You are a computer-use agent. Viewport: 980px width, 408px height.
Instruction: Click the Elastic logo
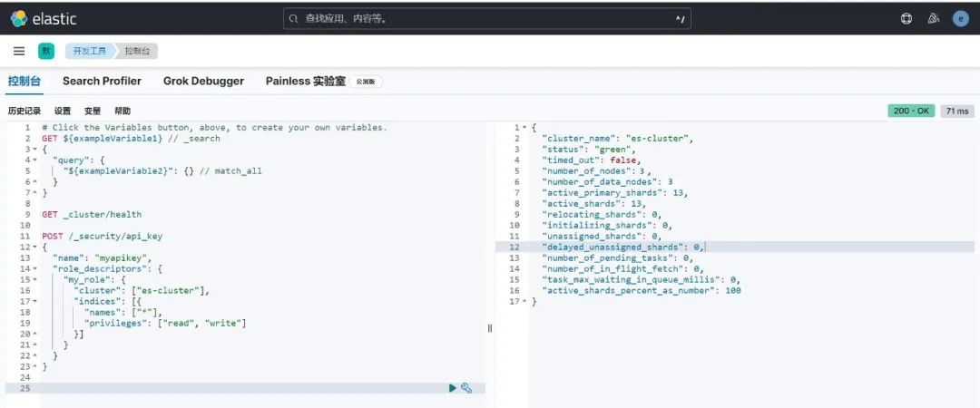point(44,19)
